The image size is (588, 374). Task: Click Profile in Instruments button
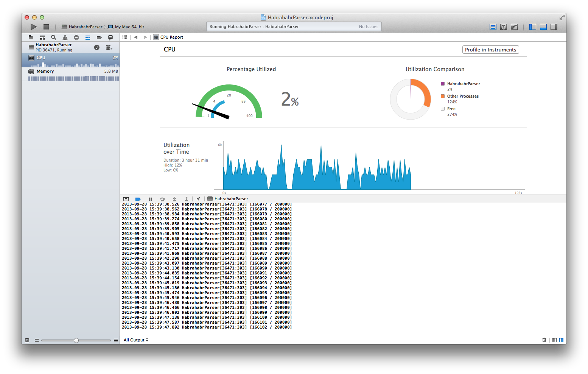click(490, 50)
